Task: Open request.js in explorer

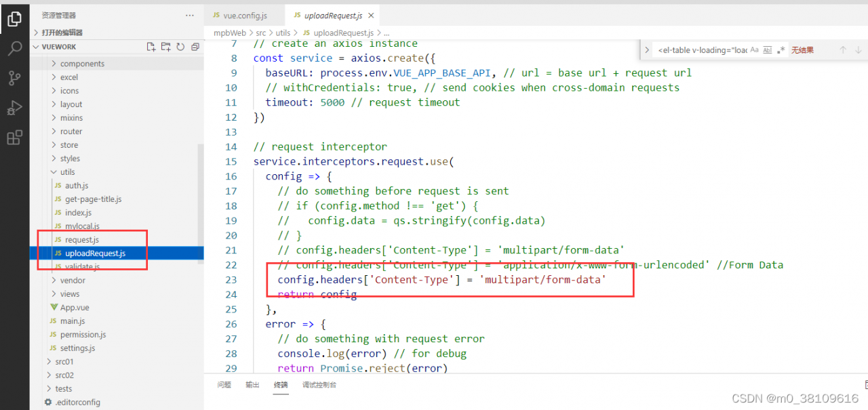Action: click(x=82, y=240)
